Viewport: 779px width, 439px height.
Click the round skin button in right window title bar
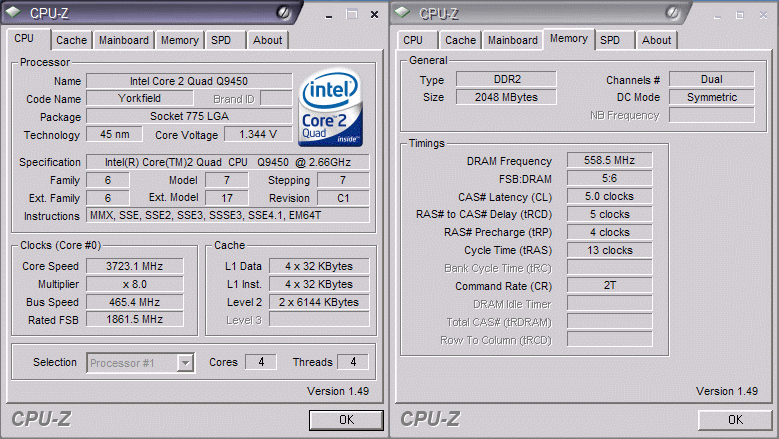[672, 13]
